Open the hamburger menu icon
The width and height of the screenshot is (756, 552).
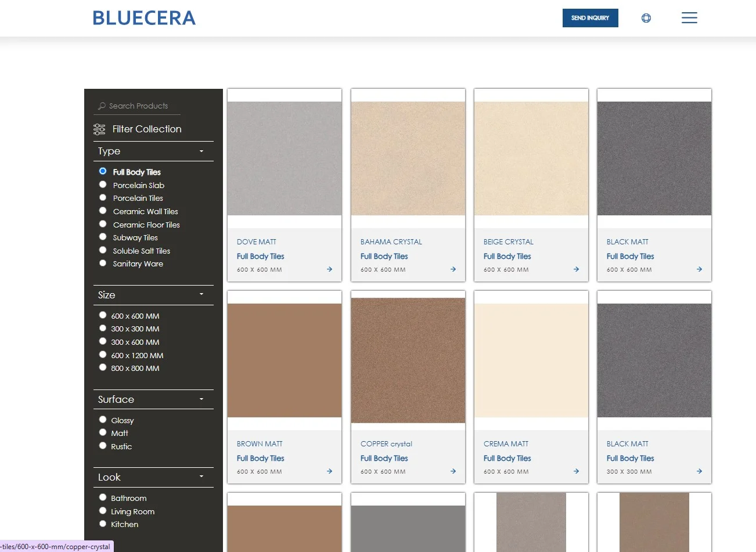[x=689, y=18]
